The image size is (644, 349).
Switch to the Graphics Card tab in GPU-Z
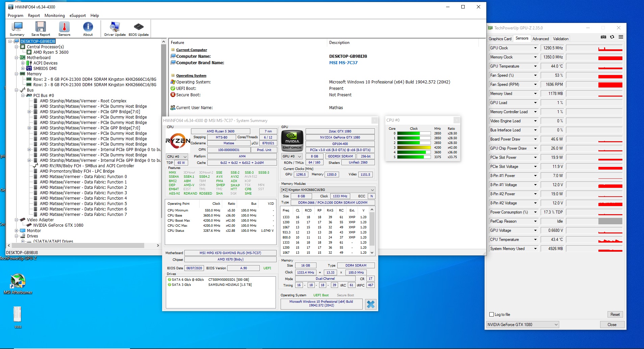[x=500, y=39]
